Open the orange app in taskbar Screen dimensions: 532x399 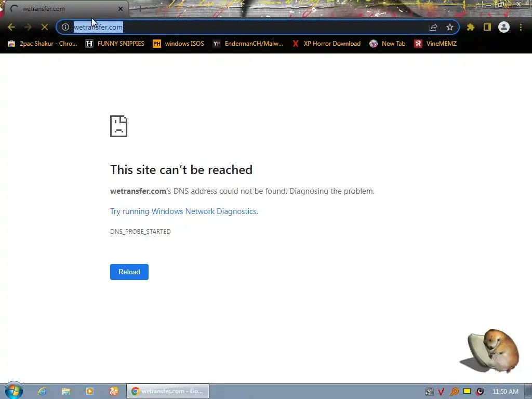pos(114,391)
